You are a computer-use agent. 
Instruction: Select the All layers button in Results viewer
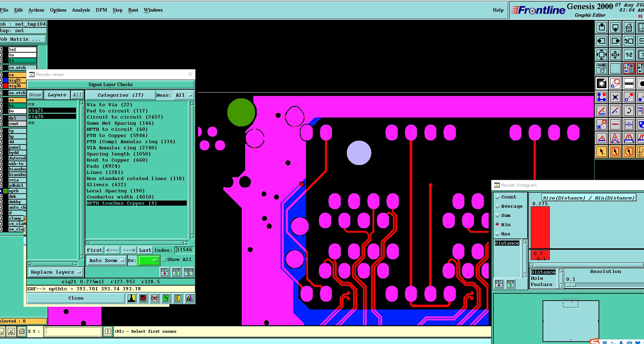click(x=77, y=95)
